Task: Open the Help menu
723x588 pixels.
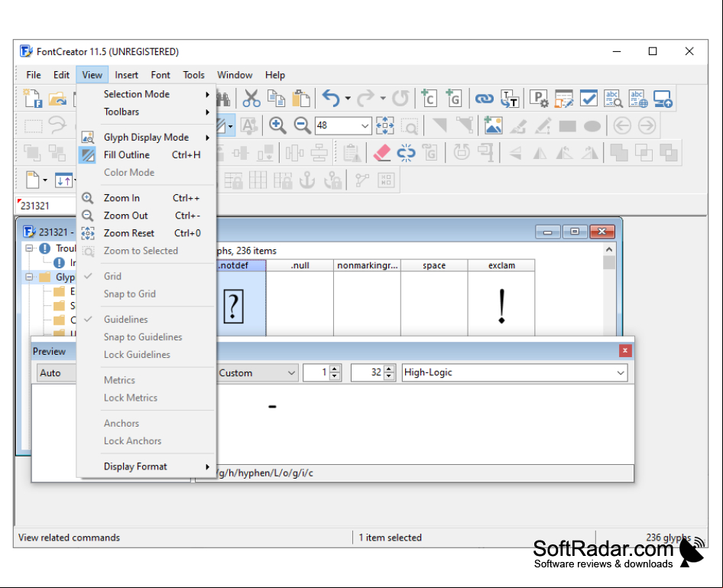Action: [275, 75]
